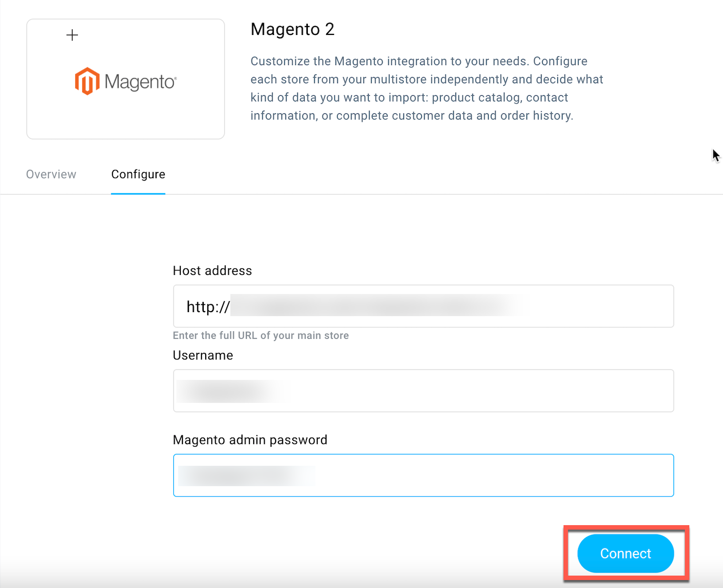
Task: Click the Username label
Action: pos(203,355)
